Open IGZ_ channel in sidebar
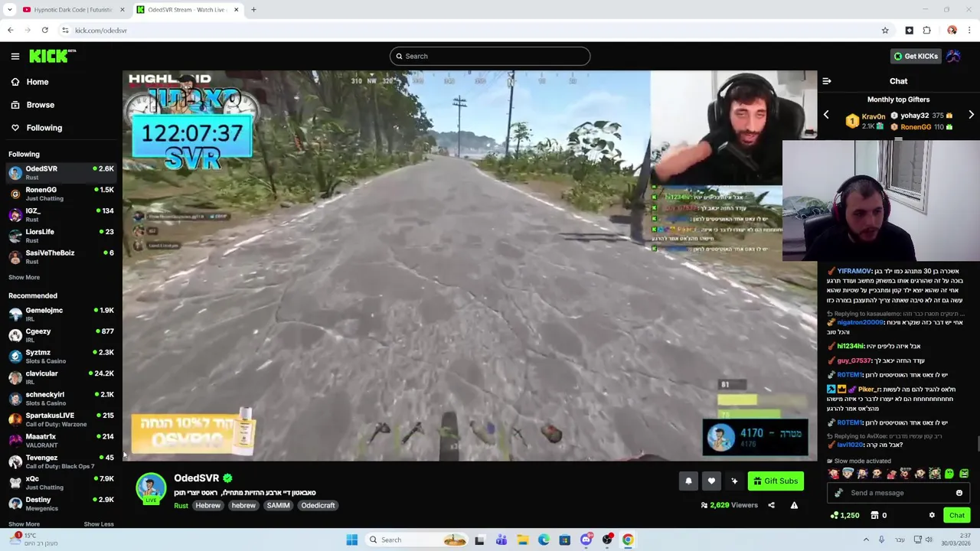 tap(61, 215)
